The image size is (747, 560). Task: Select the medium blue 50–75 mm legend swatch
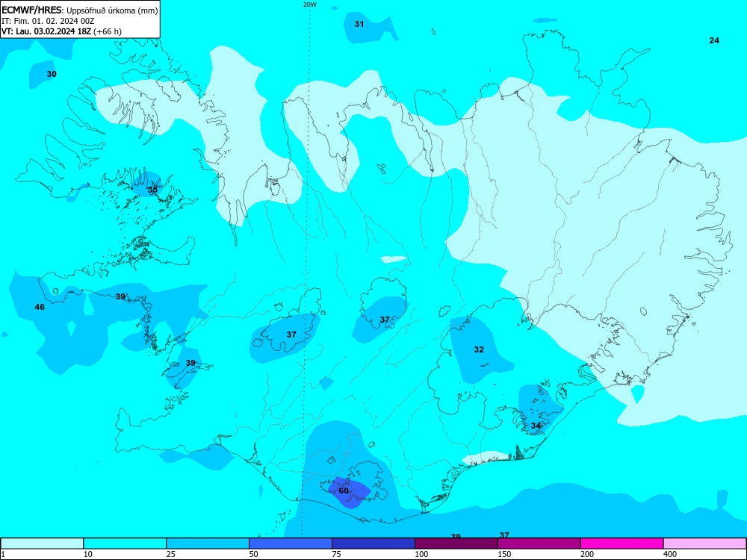pos(291,544)
